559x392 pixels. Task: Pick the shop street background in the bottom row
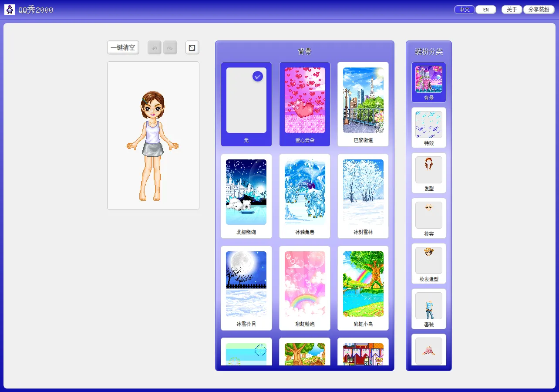(x=363, y=352)
